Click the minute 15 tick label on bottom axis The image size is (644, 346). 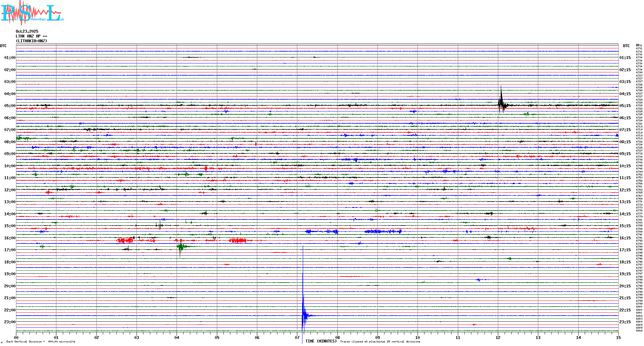[618, 338]
